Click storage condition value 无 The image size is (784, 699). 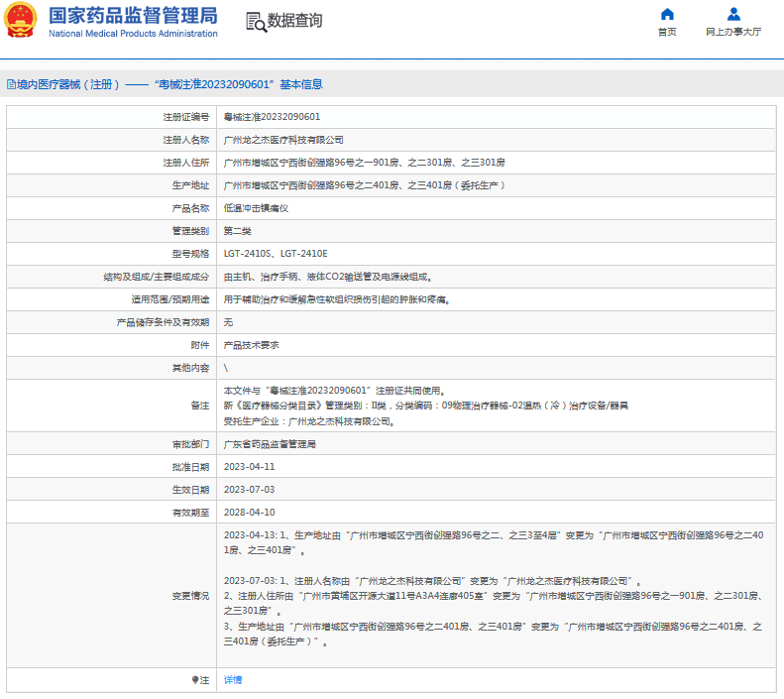[x=228, y=322]
